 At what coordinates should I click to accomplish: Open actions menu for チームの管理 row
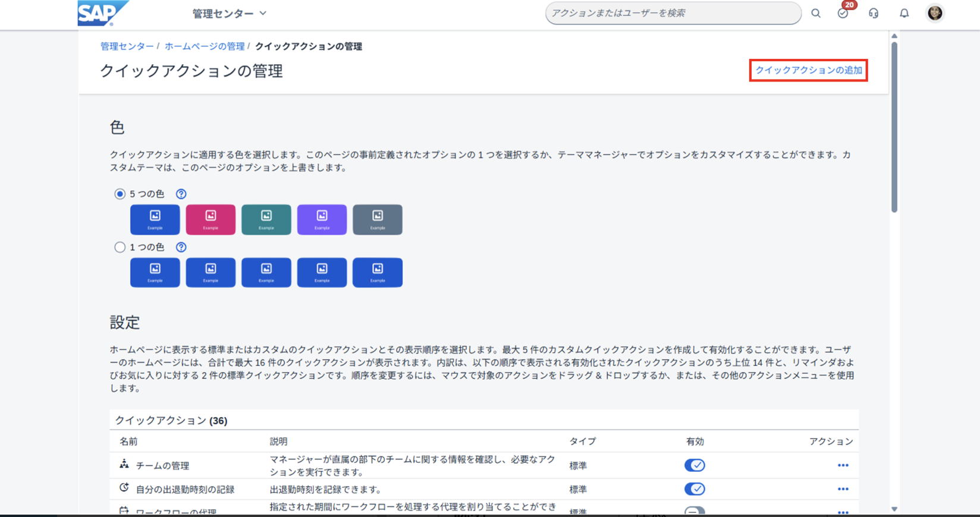point(843,465)
